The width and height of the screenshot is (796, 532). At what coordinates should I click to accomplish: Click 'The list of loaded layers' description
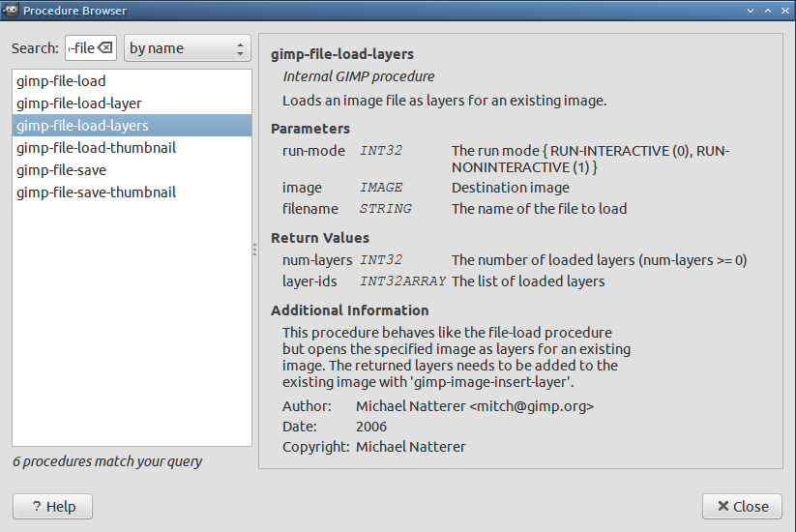pyautogui.click(x=528, y=281)
